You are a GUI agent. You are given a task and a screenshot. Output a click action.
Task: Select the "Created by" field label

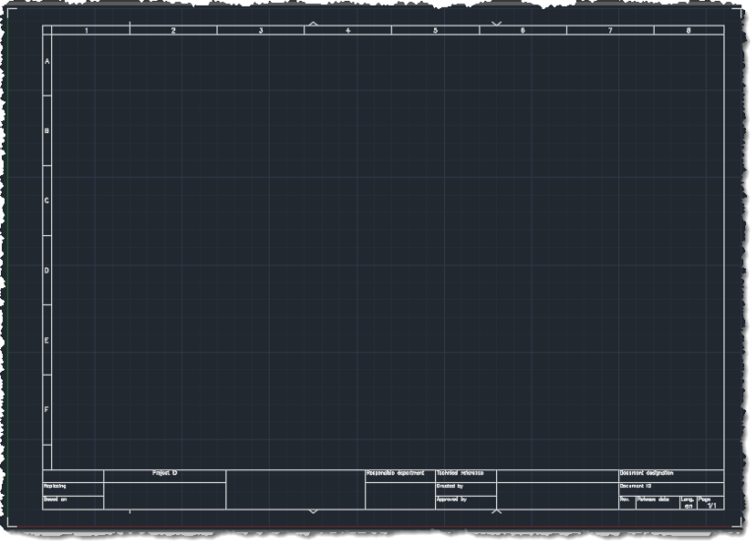[x=450, y=486]
